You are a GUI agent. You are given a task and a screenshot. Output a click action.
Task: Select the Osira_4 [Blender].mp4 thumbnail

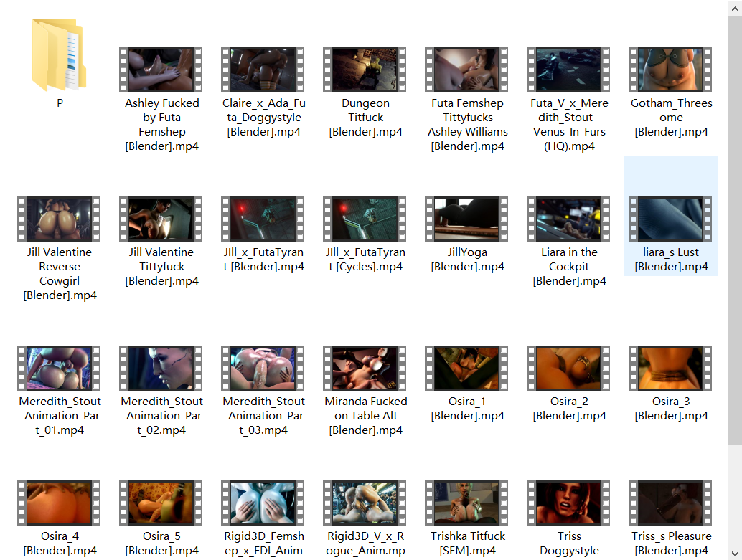click(x=59, y=503)
